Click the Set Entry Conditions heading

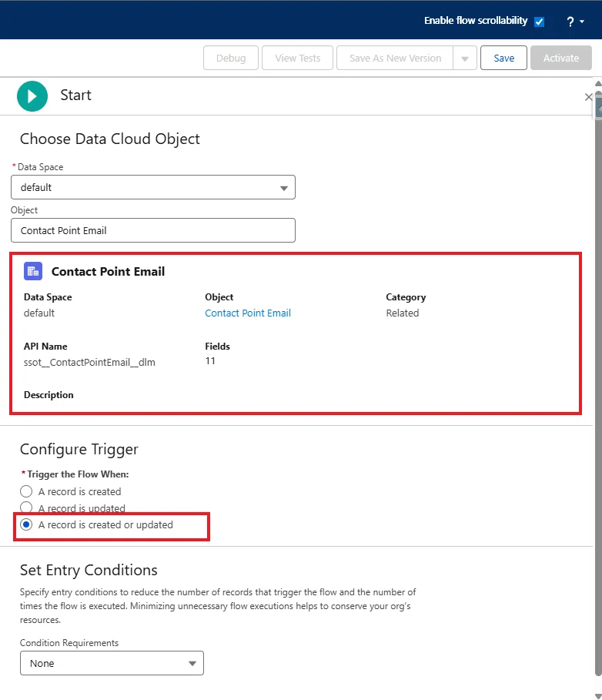pyautogui.click(x=89, y=570)
